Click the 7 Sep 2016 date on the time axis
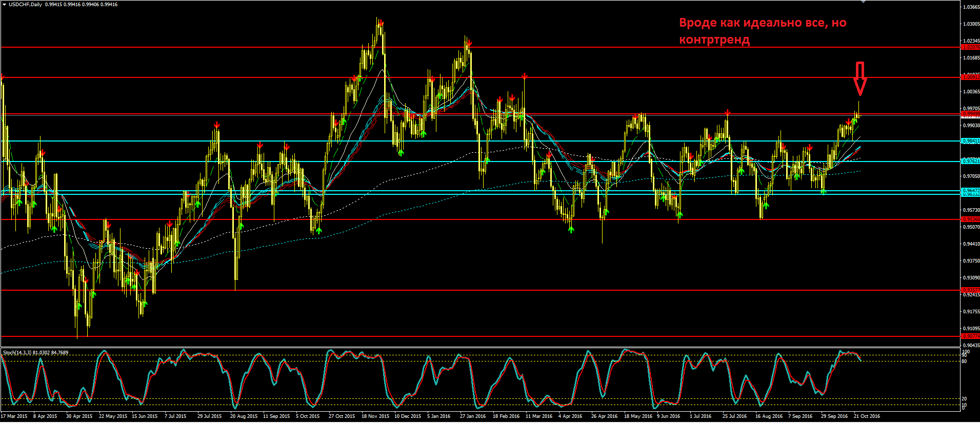 point(800,416)
